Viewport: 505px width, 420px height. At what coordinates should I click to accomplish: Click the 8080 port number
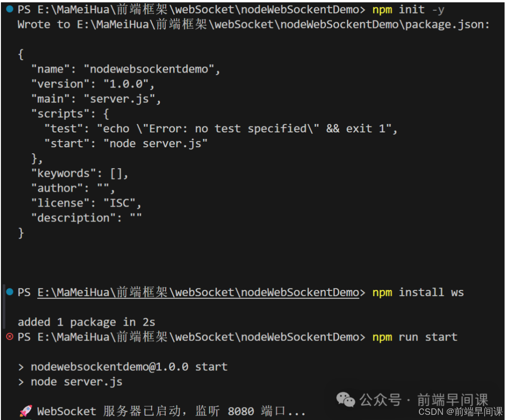click(241, 411)
